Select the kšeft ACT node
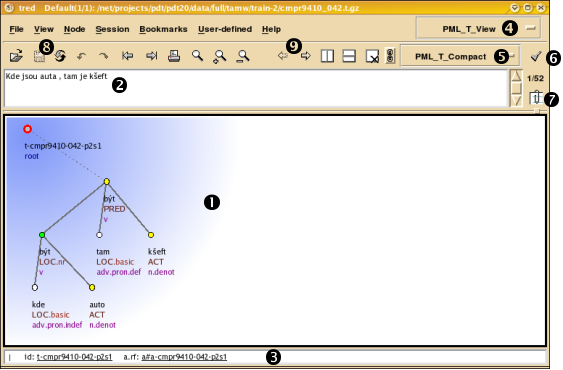563x370 pixels. click(x=151, y=235)
